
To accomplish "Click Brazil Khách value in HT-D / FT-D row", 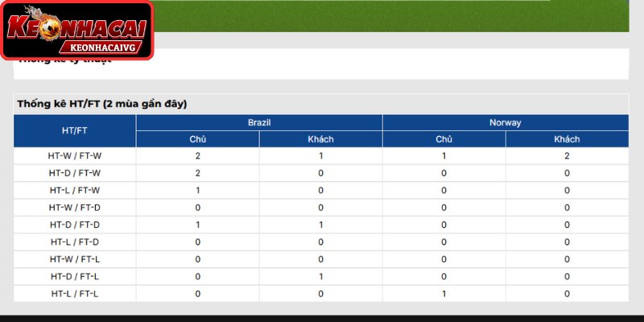I will (x=320, y=225).
